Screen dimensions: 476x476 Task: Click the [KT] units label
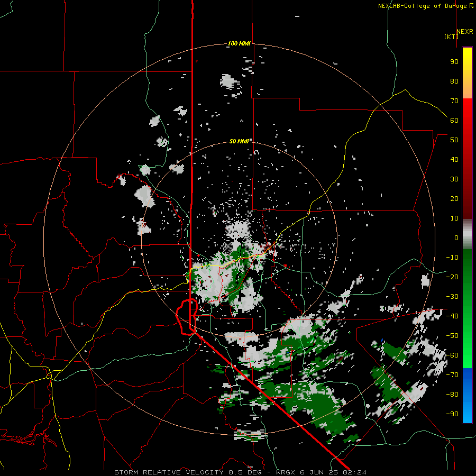point(452,36)
